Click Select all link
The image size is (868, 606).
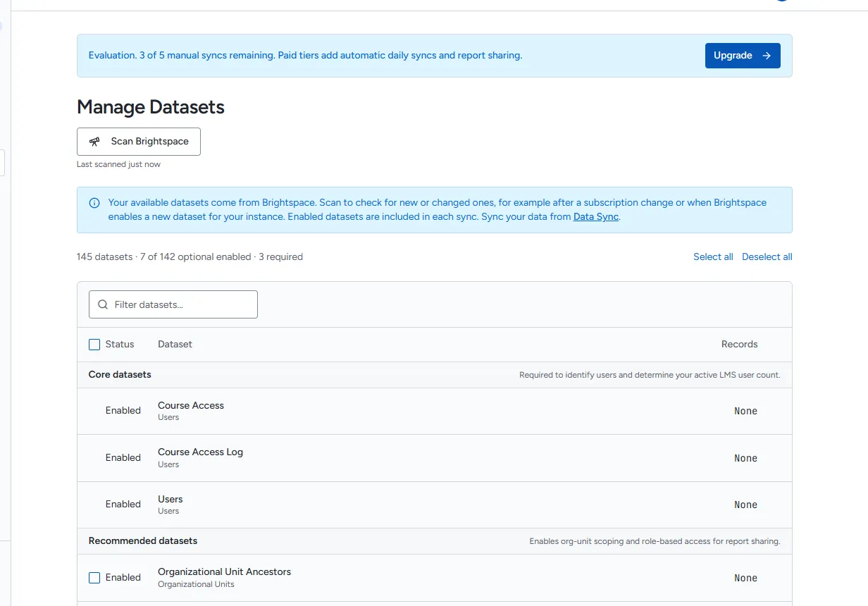coord(713,257)
